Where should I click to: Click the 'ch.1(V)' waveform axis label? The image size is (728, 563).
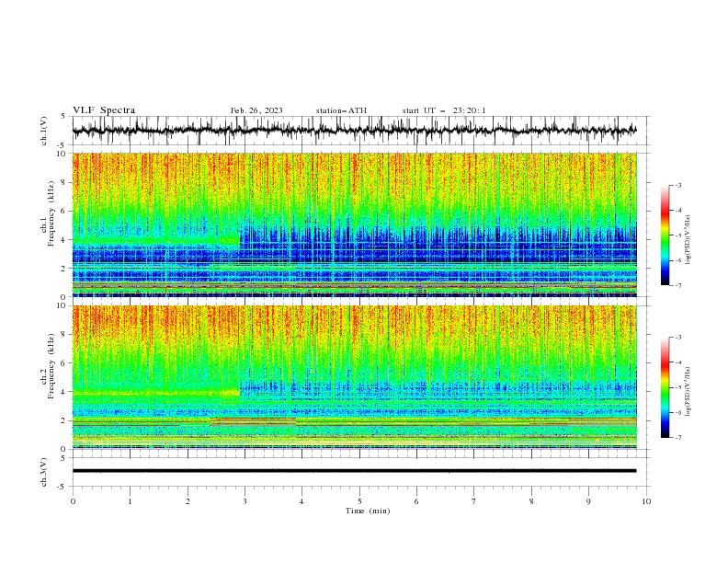pos(44,131)
